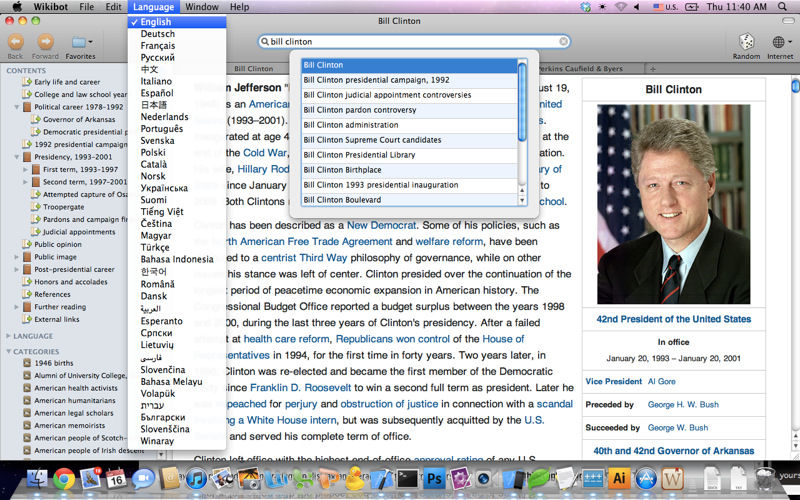Viewport: 800px width, 500px height.
Task: Launch Google Chrome from the Dock
Action: coord(64,479)
